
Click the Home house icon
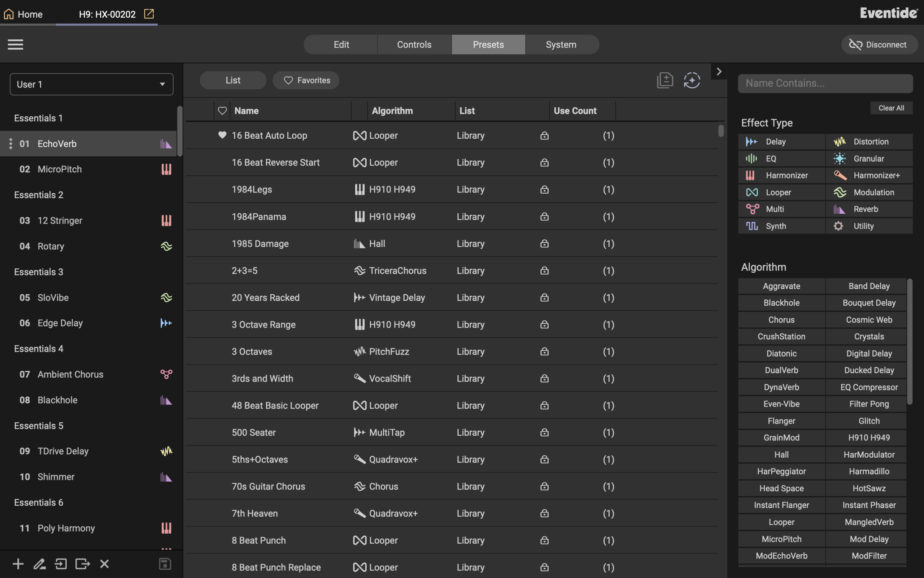coord(9,14)
